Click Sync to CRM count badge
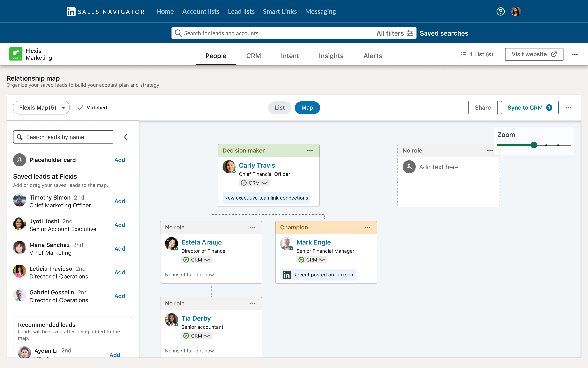Viewport: 588px width, 368px height. point(549,108)
